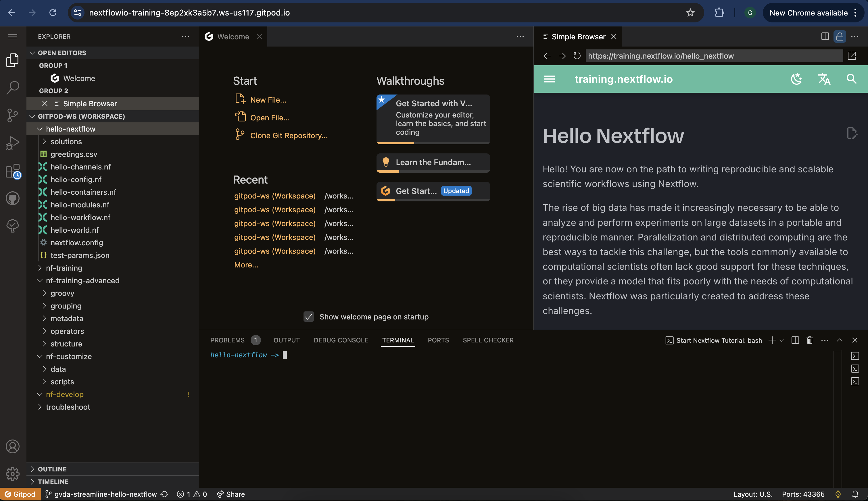Open the Manage gear icon
868x501 pixels.
pyautogui.click(x=13, y=474)
